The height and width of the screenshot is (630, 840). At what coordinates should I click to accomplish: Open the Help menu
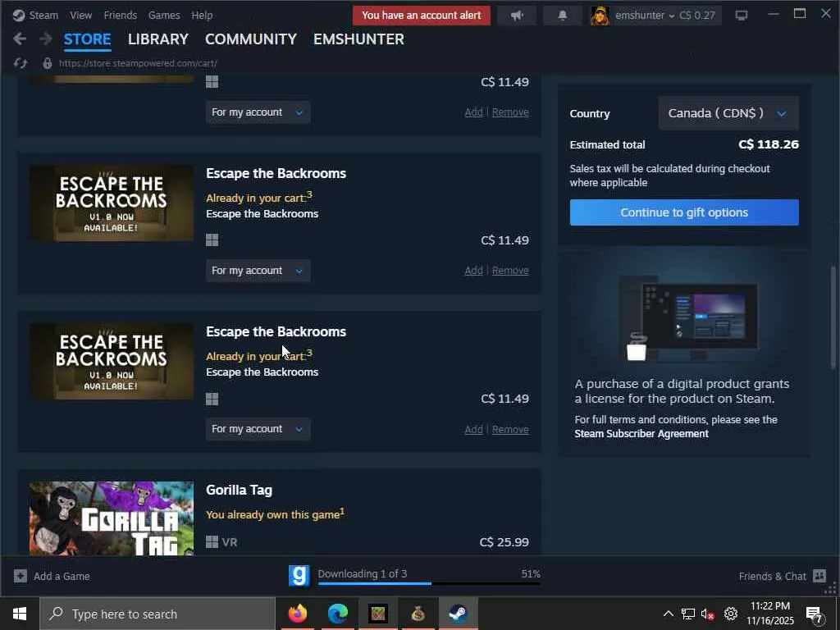pyautogui.click(x=202, y=15)
